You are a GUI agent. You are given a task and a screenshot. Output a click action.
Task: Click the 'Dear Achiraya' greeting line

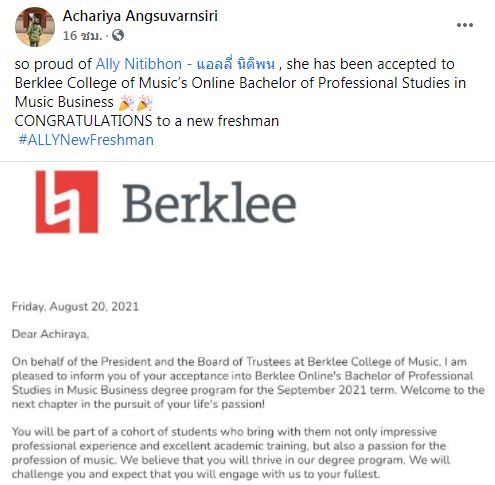[x=50, y=334]
